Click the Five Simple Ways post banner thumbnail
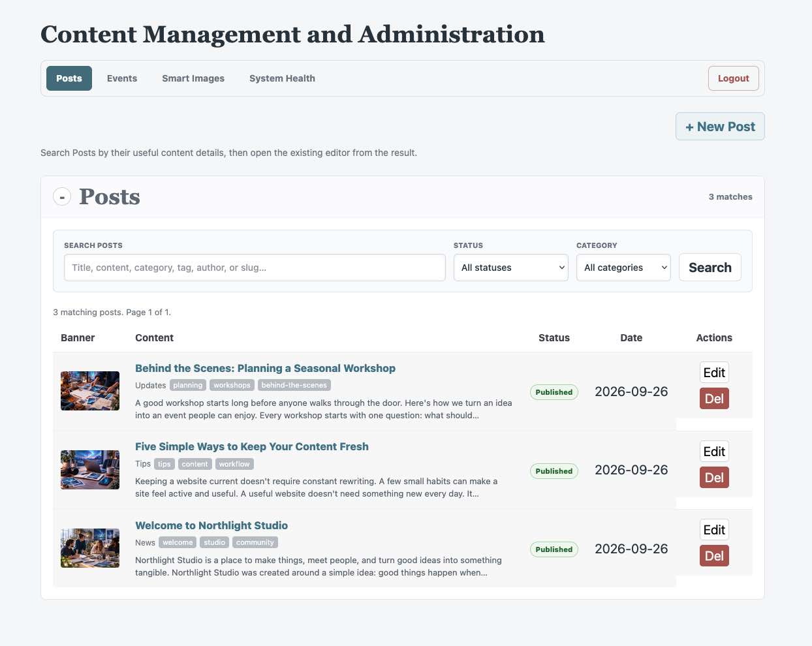This screenshot has height=646, width=812. click(90, 470)
